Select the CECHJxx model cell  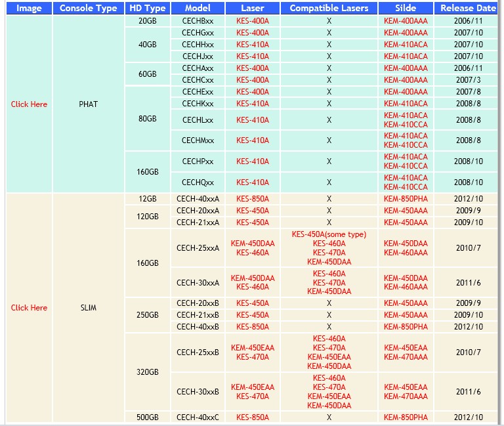(198, 56)
